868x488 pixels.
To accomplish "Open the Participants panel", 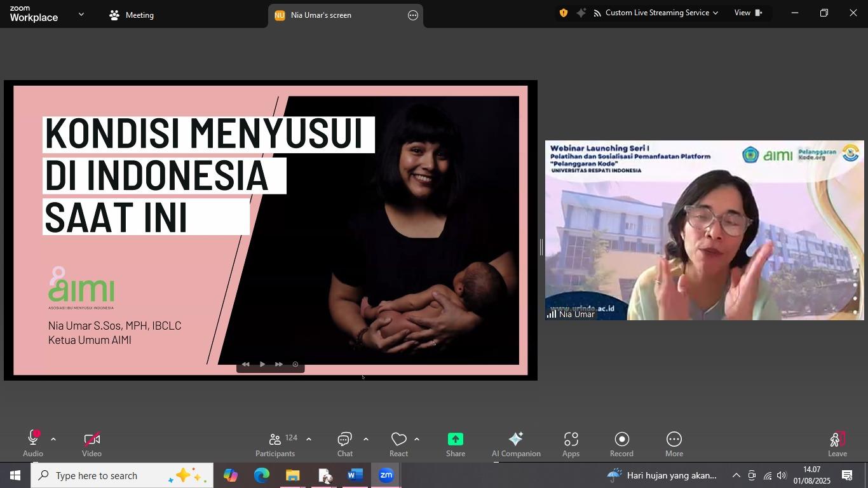I will [x=275, y=443].
